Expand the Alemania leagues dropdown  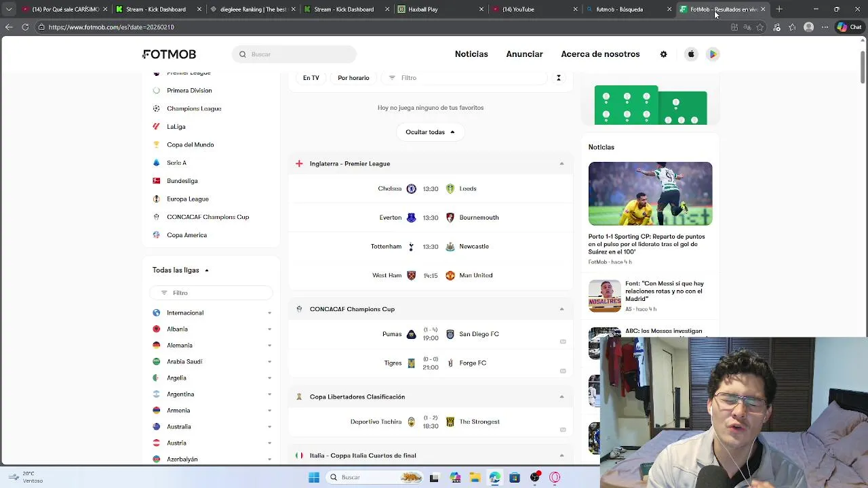269,346
